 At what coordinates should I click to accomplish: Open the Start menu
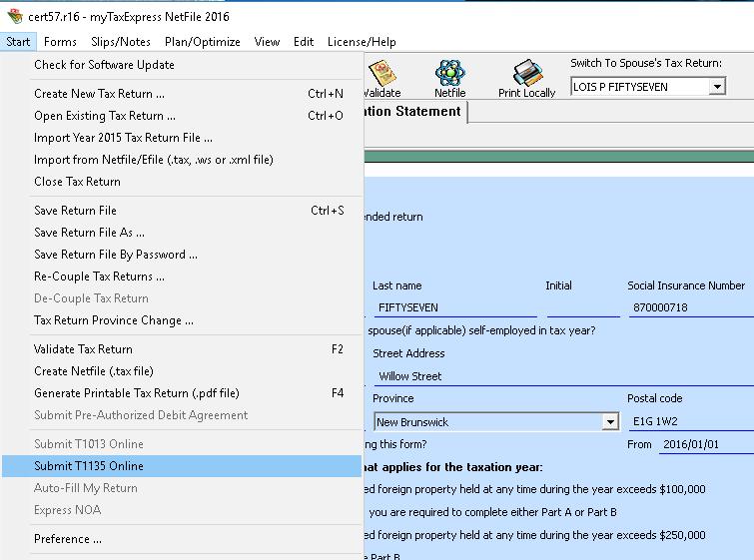[x=18, y=42]
